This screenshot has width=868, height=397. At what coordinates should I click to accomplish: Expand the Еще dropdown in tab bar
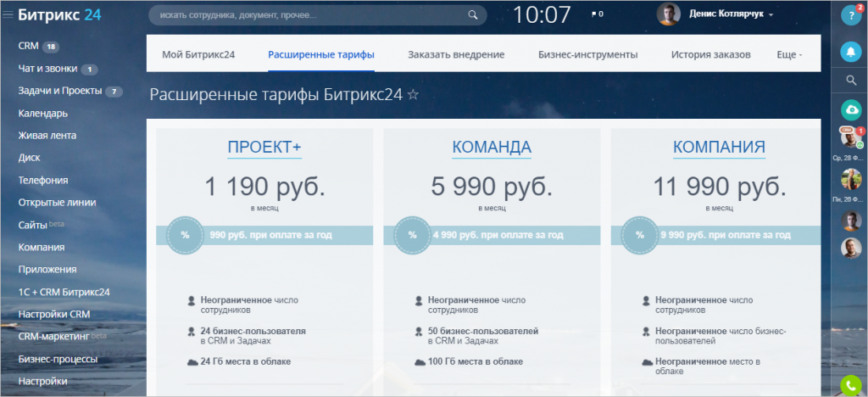788,54
